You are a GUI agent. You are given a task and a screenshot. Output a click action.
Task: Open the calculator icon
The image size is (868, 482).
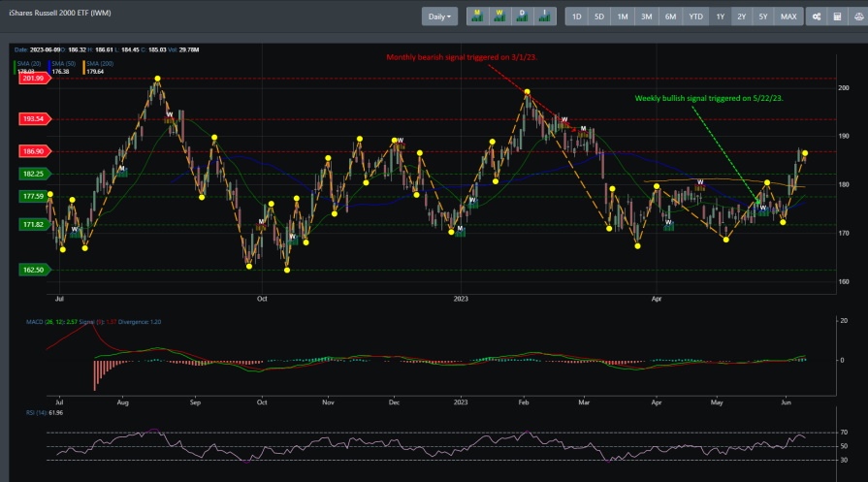click(x=838, y=16)
